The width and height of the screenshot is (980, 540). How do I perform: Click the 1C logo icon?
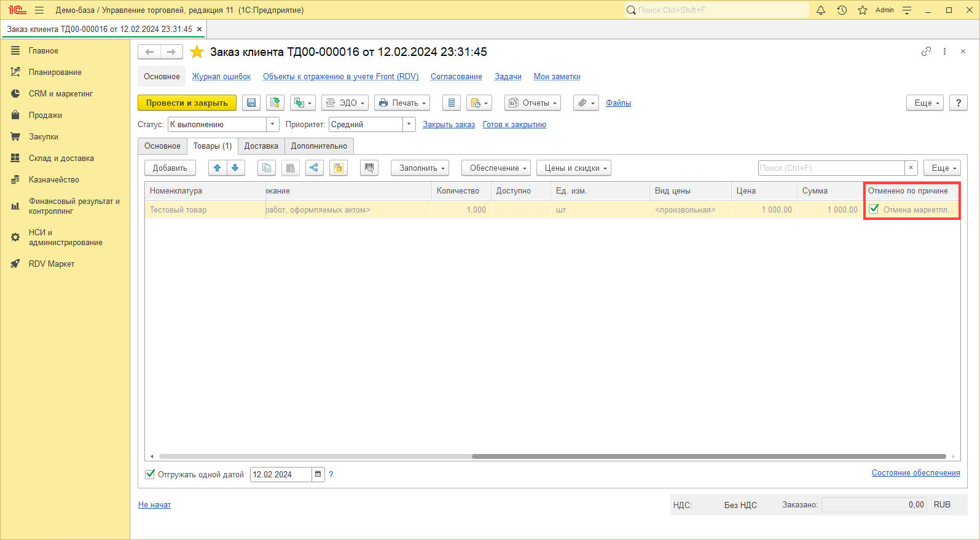pyautogui.click(x=17, y=10)
